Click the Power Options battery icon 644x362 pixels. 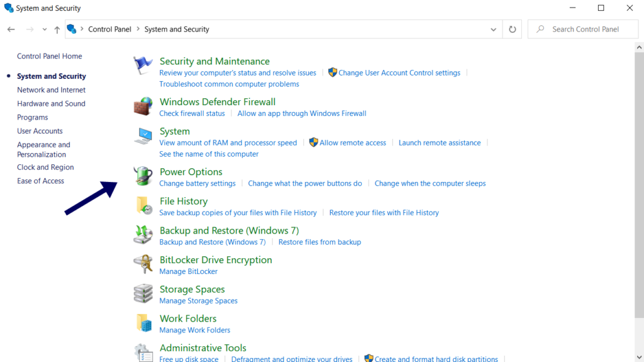click(x=143, y=176)
